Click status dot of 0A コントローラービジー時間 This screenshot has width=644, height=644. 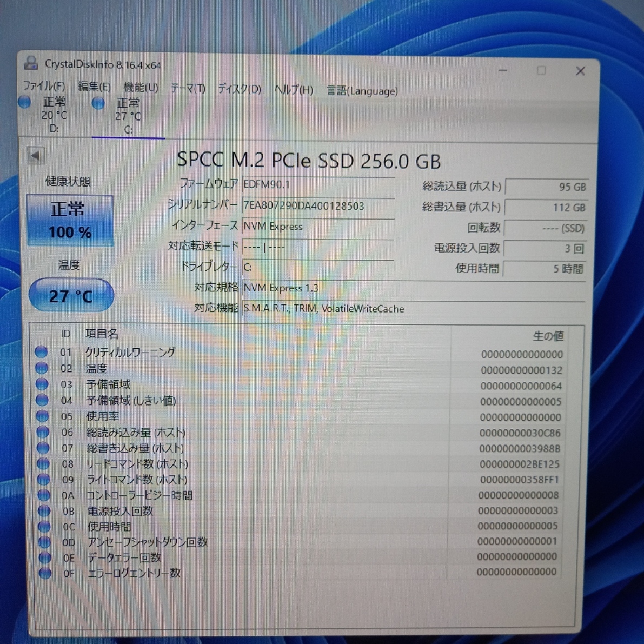click(x=44, y=495)
